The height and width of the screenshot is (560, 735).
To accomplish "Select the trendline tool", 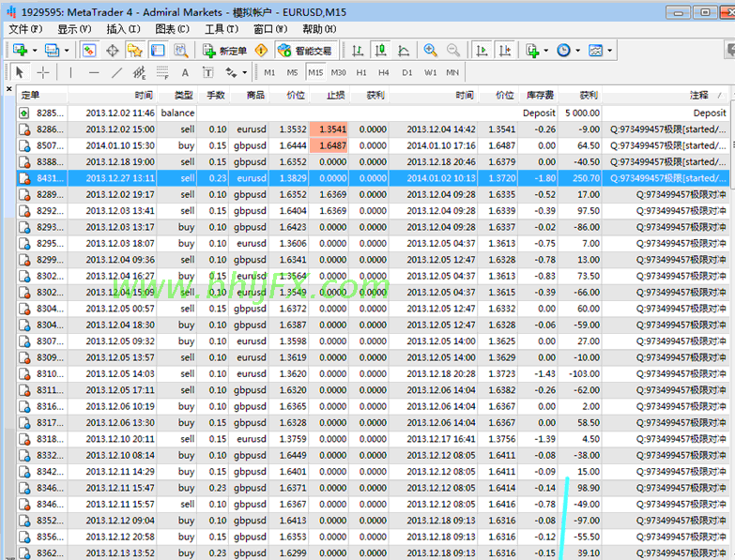I will [x=116, y=72].
